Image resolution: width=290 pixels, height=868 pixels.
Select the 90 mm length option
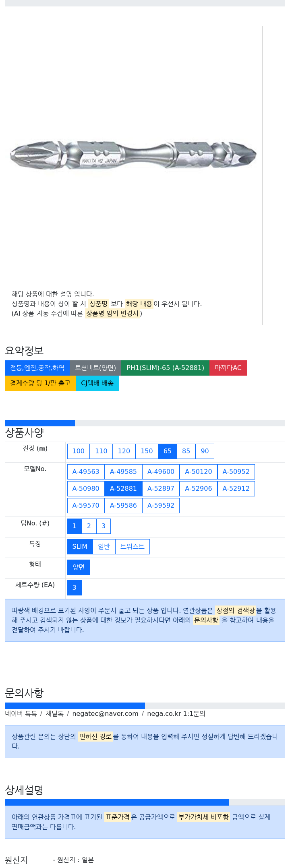(x=205, y=451)
